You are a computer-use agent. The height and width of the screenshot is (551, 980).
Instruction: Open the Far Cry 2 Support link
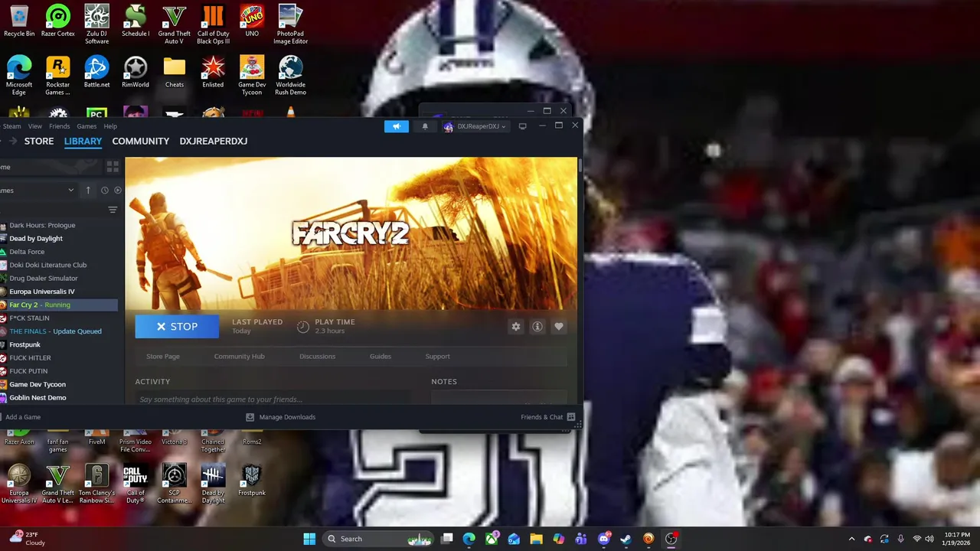coord(437,356)
